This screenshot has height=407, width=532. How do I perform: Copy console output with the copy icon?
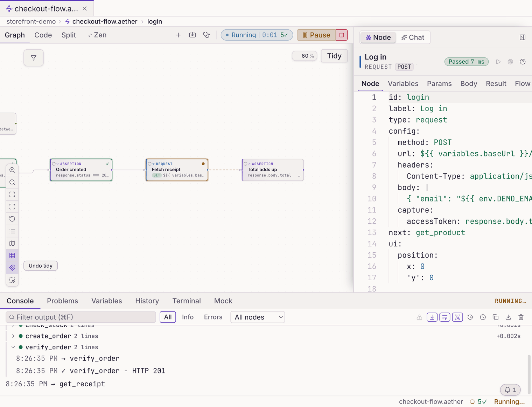point(496,317)
